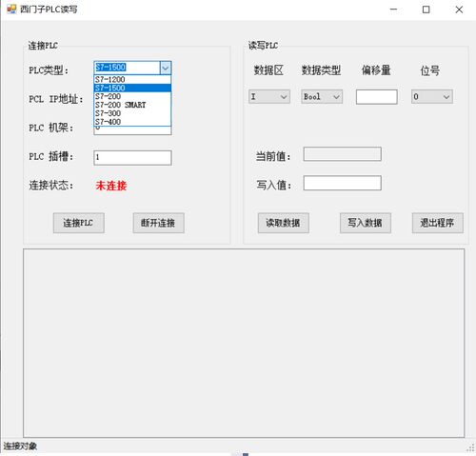Choose S7-1500 in the dropdown list
The width and height of the screenshot is (476, 456).
coord(132,88)
